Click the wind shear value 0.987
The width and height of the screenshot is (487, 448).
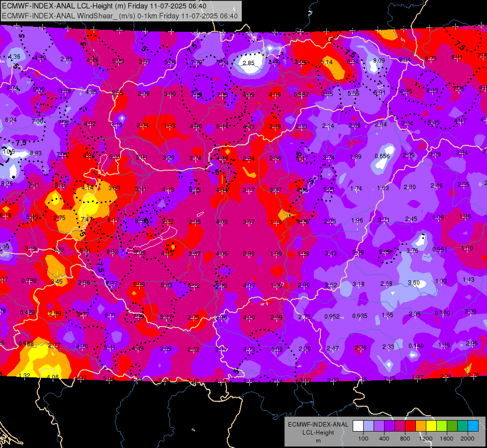pos(301,94)
